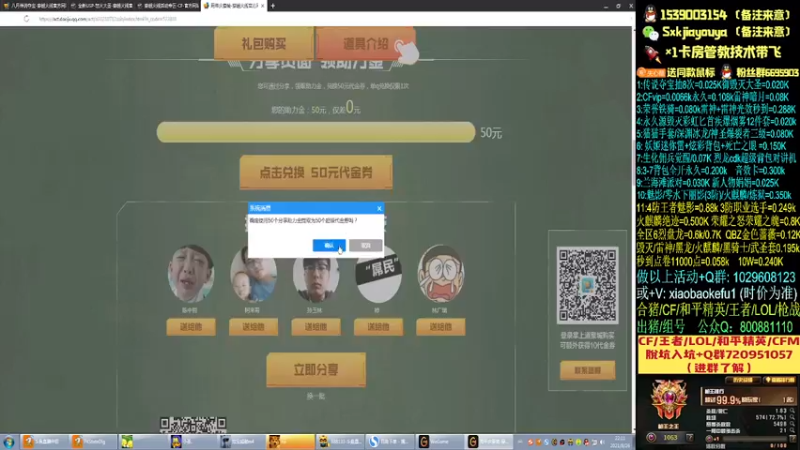Open the 礼包购买 tab
Image resolution: width=800 pixels, height=450 pixels.
pos(264,43)
